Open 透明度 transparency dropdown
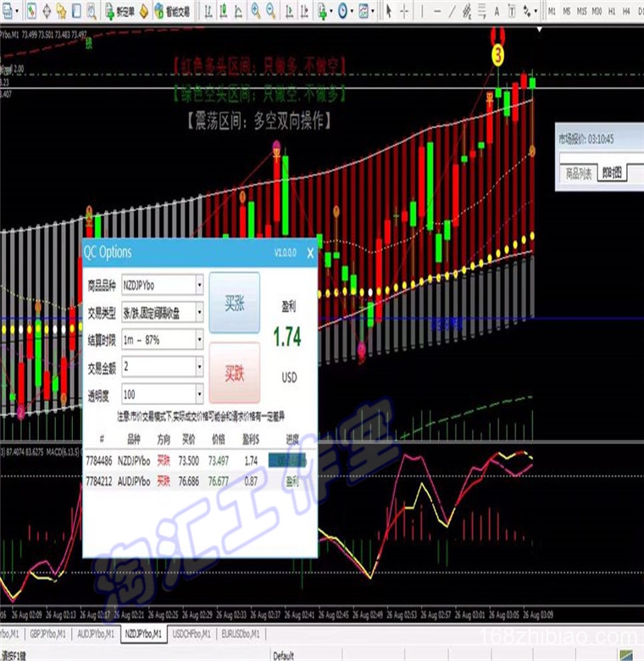The height and width of the screenshot is (661, 644). pos(162,394)
